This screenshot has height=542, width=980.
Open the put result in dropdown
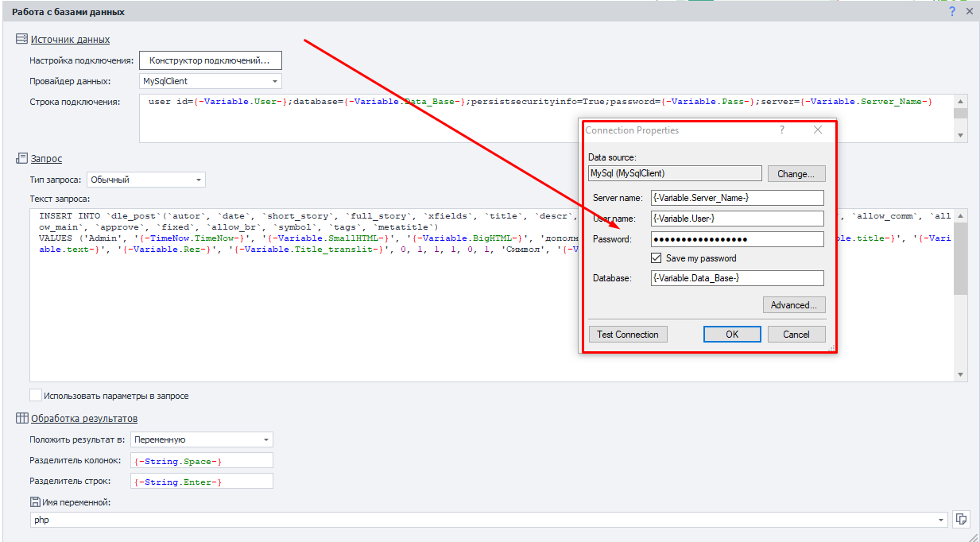265,439
